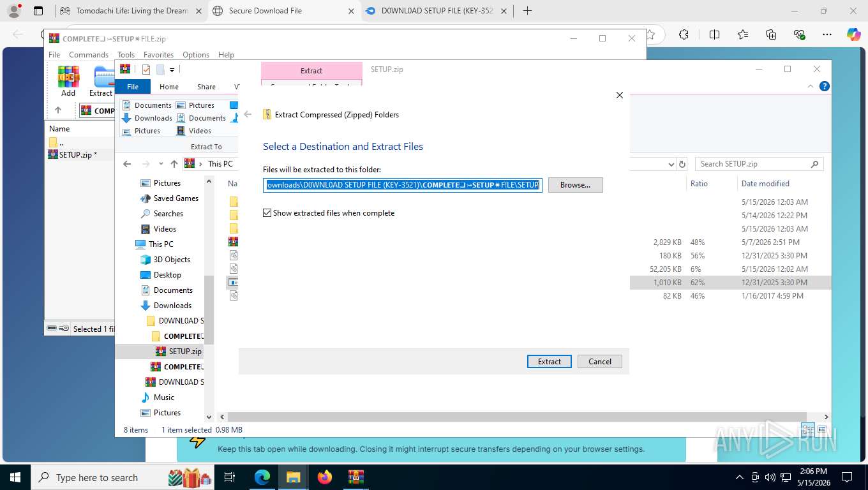Sort by Date modified column
This screenshot has width=868, height=490.
tap(765, 184)
